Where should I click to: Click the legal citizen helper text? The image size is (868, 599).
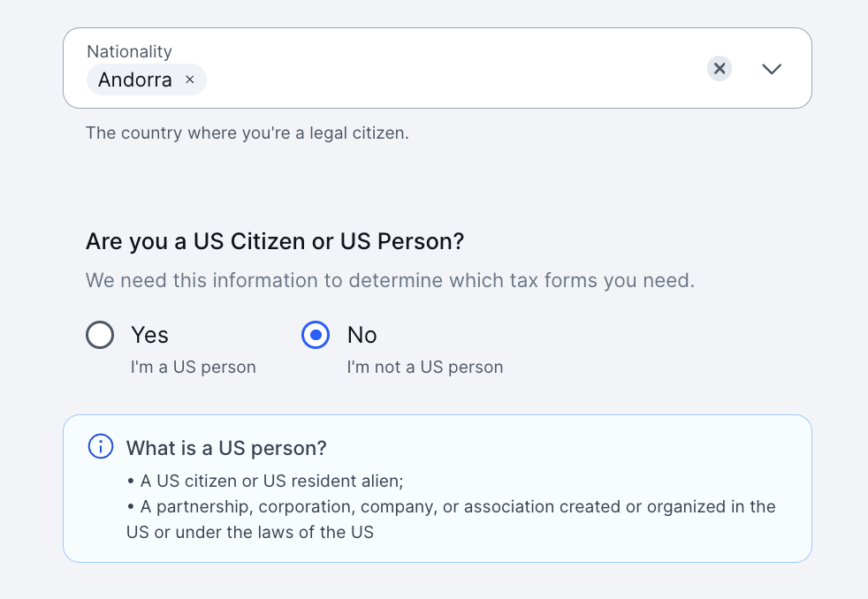tap(247, 133)
